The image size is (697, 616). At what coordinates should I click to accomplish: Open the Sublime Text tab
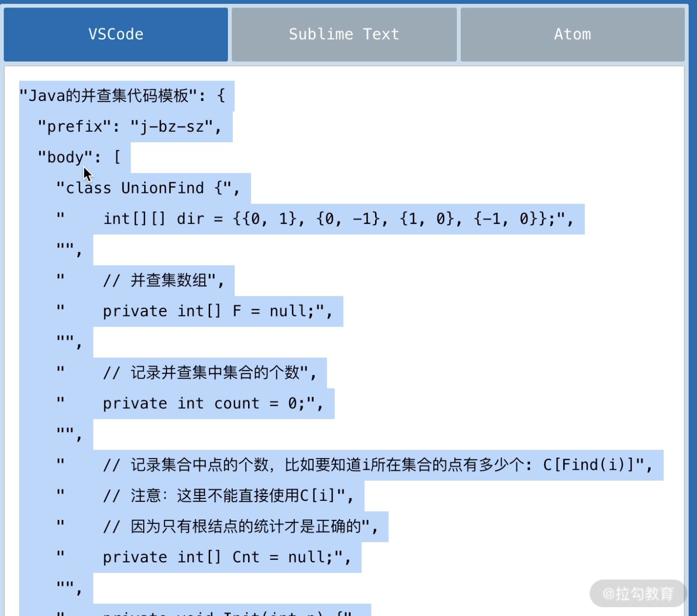[344, 34]
